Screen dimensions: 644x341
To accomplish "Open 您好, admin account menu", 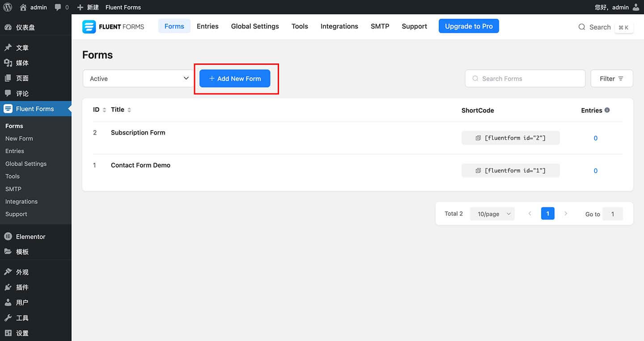I will [x=617, y=7].
